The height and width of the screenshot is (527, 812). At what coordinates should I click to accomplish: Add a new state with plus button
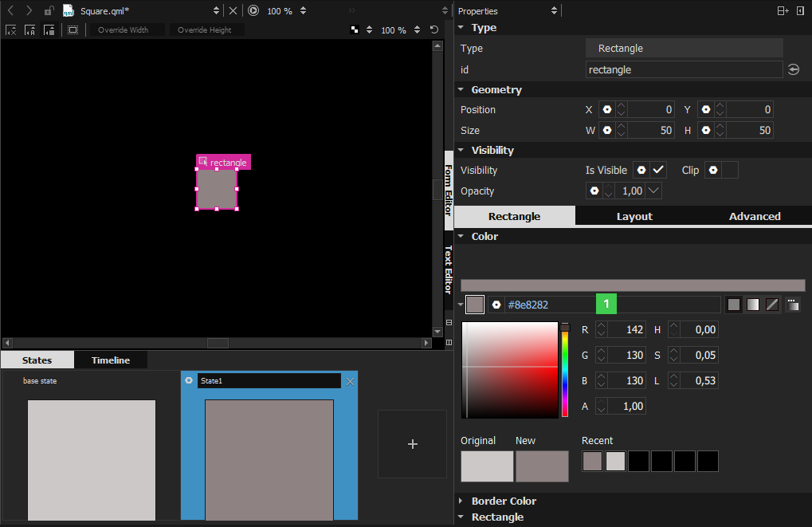pos(412,444)
